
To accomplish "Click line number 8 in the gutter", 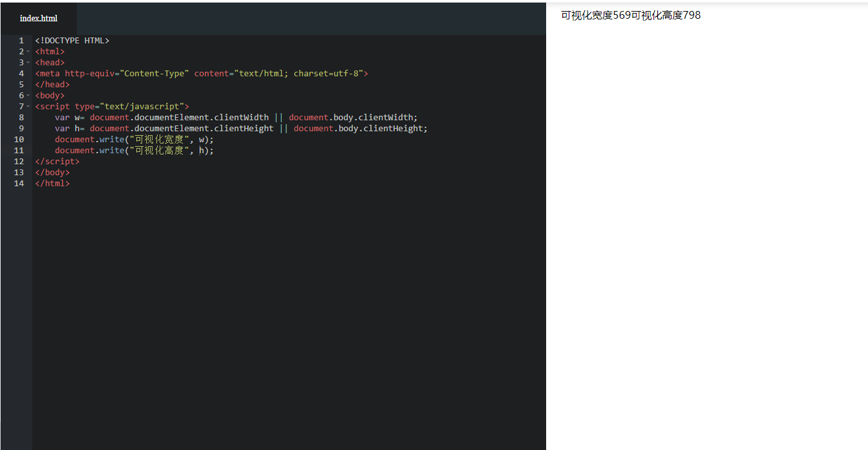I will coord(21,118).
